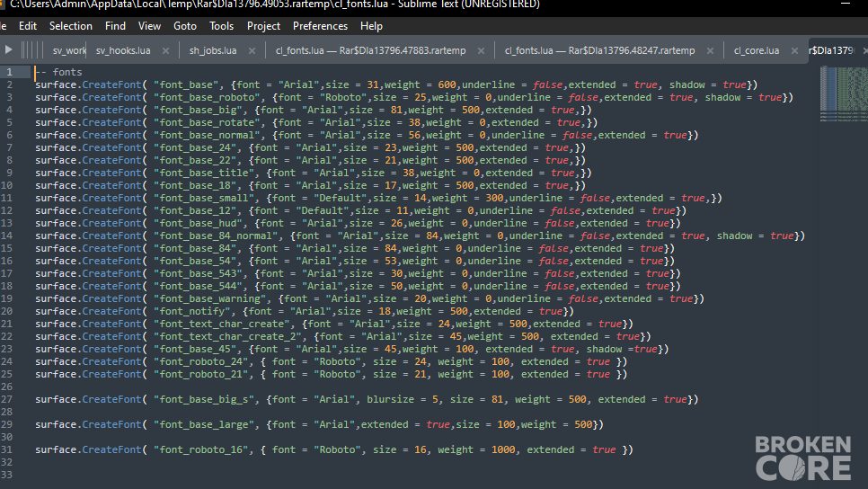The width and height of the screenshot is (868, 489).
Task: Click the tab scroll-left arrow
Action: tap(8, 49)
